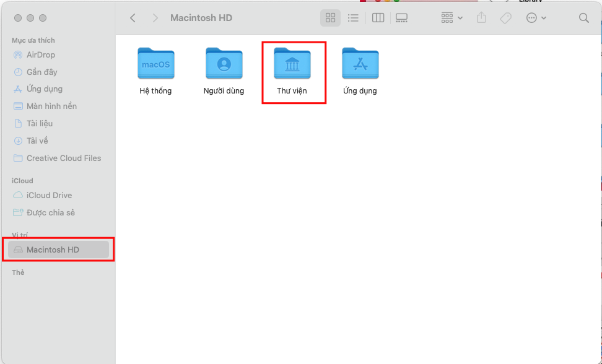
Task: Switch to gallery view
Action: coord(401,18)
